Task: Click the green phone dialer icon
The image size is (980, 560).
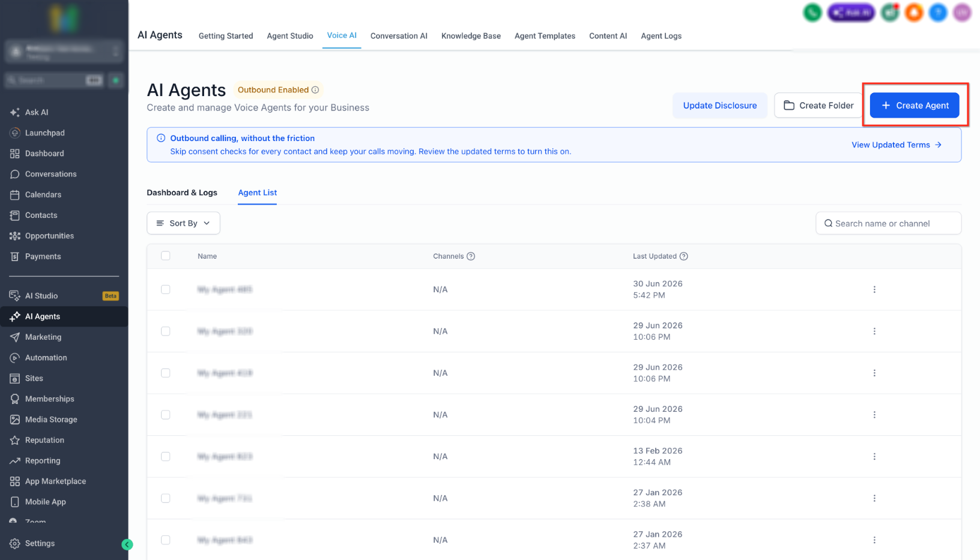Action: pos(812,13)
